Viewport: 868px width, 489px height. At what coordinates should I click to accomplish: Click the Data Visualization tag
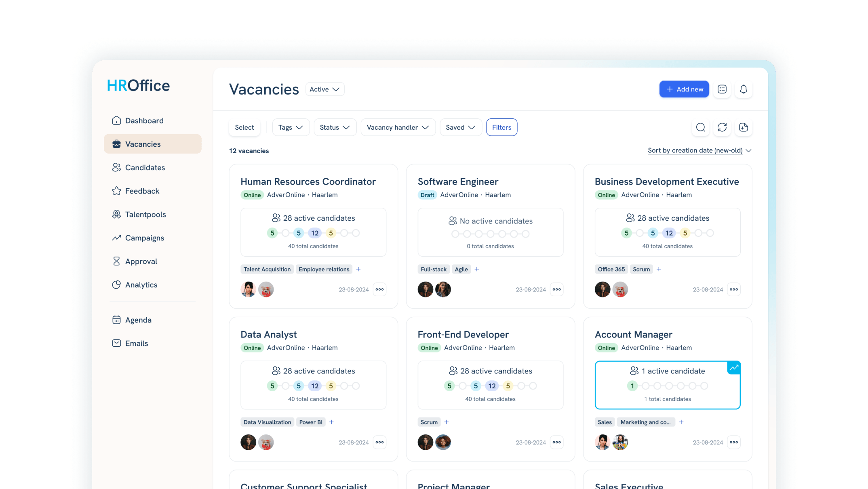[x=267, y=422]
